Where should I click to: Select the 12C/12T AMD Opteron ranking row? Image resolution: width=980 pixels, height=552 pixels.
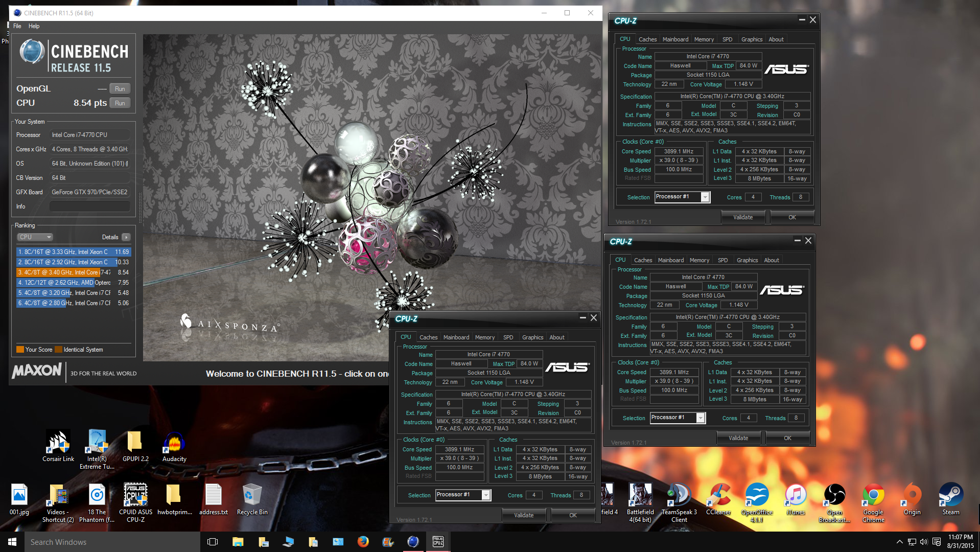[74, 283]
